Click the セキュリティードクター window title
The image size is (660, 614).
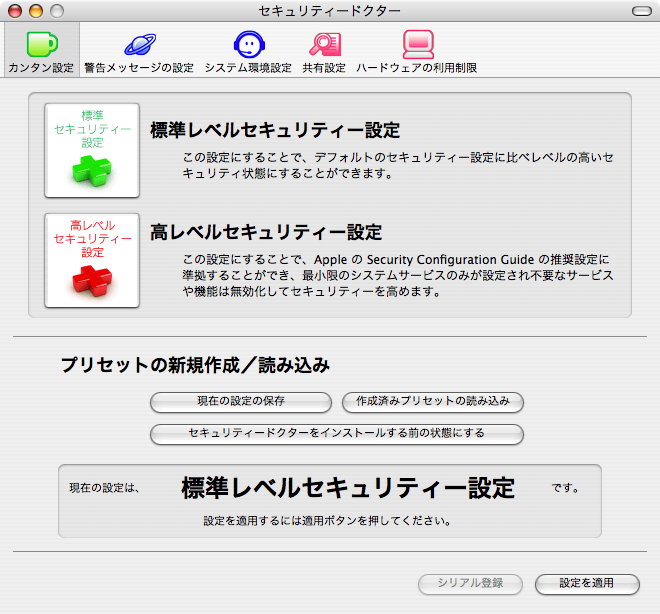click(x=330, y=11)
